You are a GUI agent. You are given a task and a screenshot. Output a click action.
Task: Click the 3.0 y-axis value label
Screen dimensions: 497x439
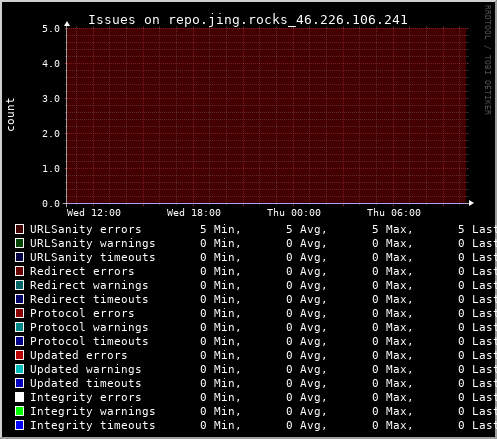(51, 99)
